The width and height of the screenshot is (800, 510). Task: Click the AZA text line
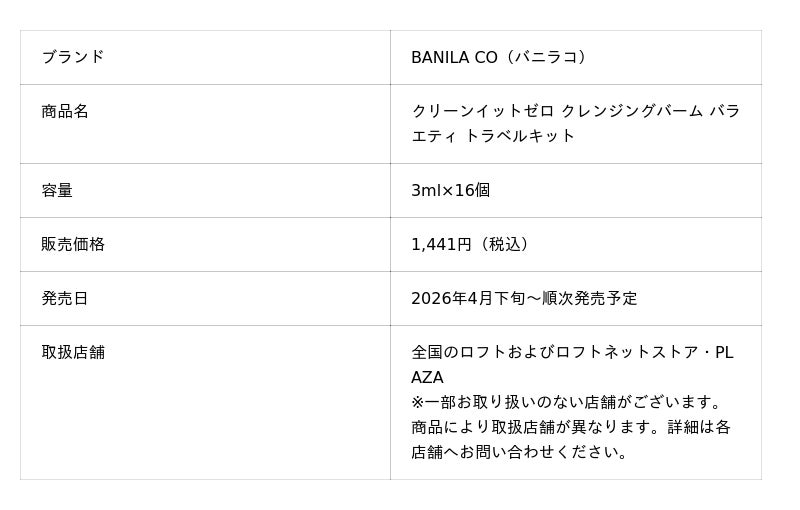pos(427,377)
